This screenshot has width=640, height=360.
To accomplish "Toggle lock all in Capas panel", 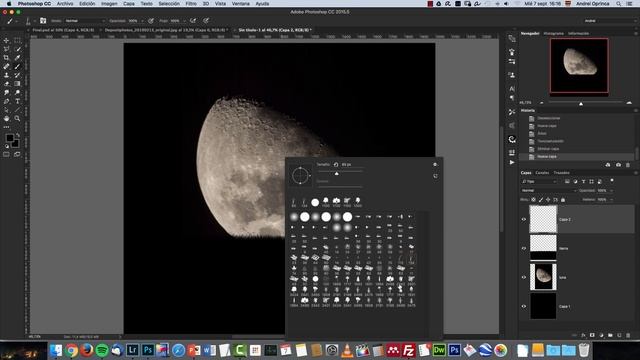I will click(563, 200).
